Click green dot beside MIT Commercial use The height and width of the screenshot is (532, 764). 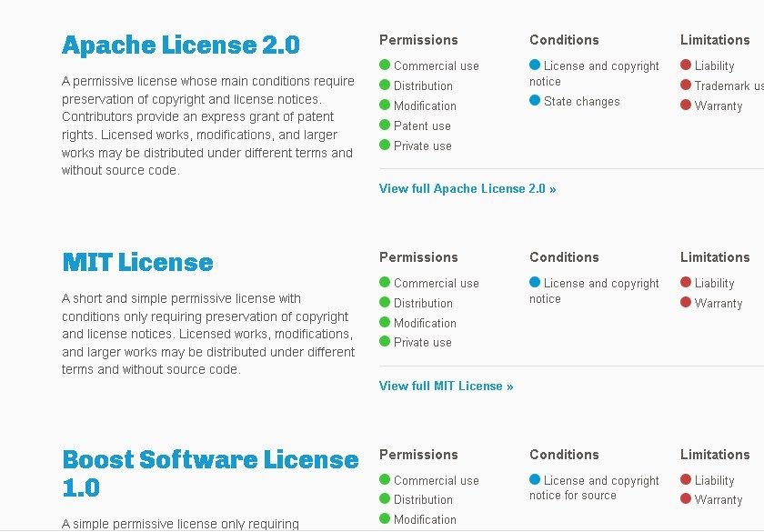385,282
